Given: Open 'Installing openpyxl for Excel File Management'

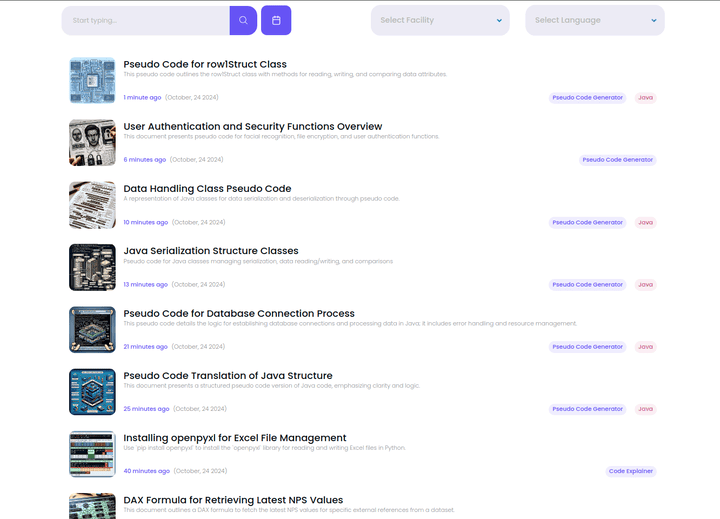Looking at the screenshot, I should point(234,438).
